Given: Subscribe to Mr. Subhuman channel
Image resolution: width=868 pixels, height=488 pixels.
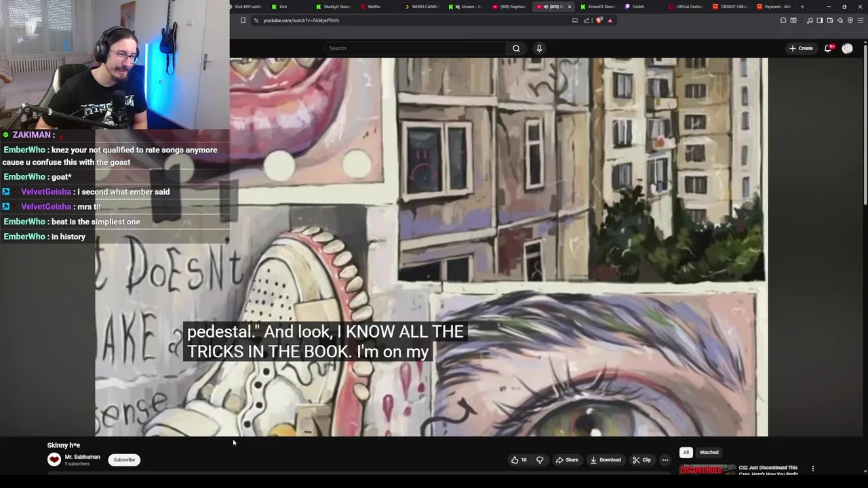Looking at the screenshot, I should [124, 460].
